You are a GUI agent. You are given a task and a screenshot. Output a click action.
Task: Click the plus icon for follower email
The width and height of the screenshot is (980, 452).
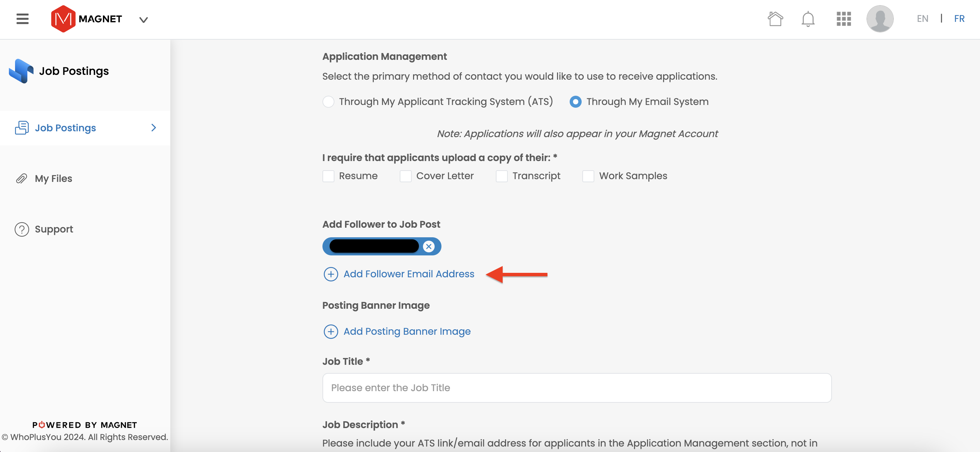[x=331, y=274]
